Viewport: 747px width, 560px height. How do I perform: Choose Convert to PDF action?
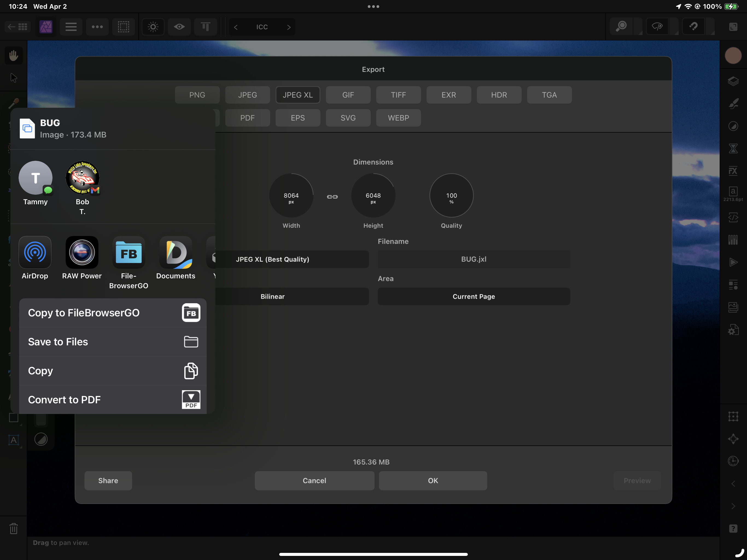point(113,399)
